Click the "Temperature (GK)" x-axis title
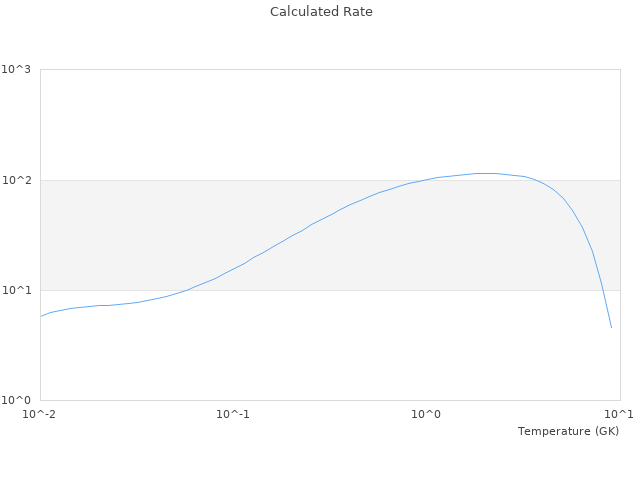This screenshot has width=640, height=480. (x=568, y=431)
